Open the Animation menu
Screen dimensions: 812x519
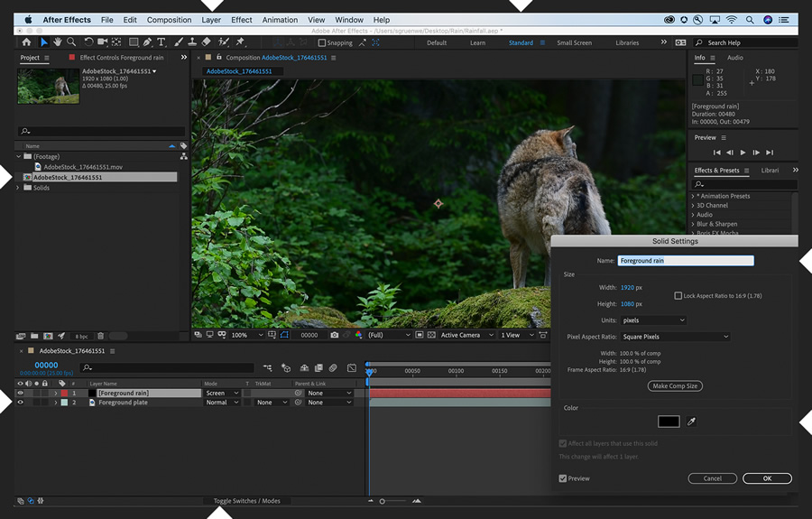tap(280, 20)
